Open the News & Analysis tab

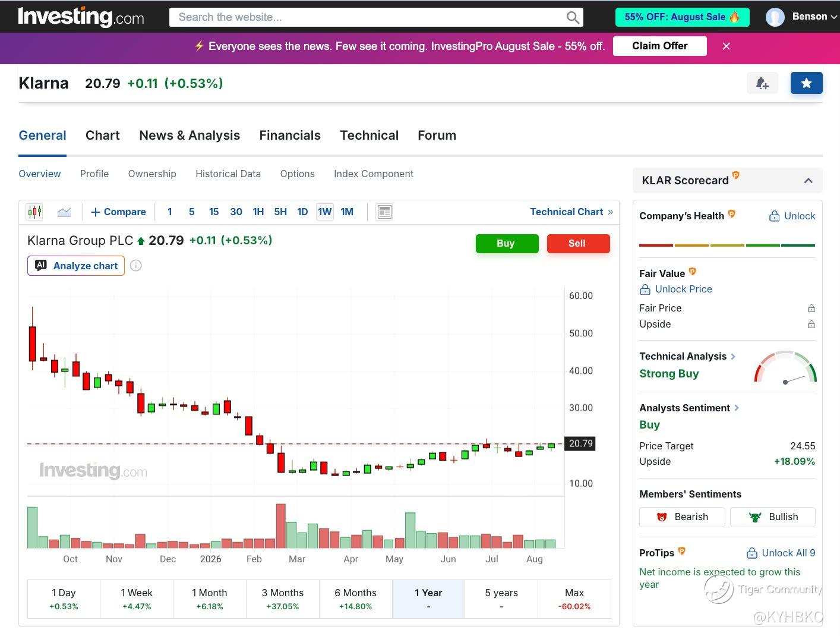click(x=190, y=136)
